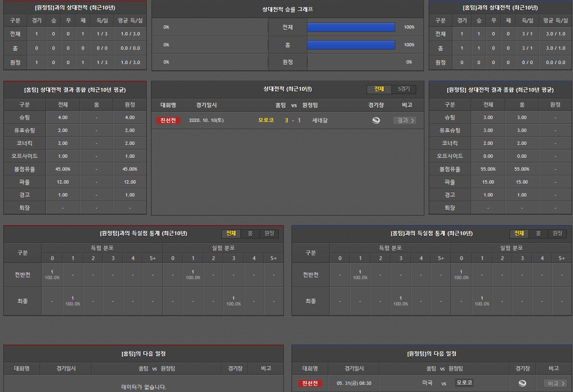Click the red 친선전 badge in 상대전적 list
The height and width of the screenshot is (392, 573).
pos(168,120)
